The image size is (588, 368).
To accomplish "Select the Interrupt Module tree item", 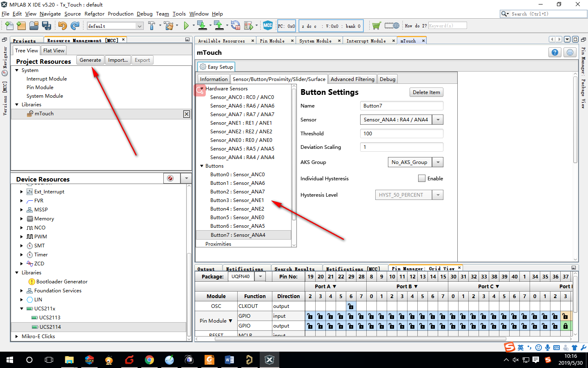I will tap(47, 79).
